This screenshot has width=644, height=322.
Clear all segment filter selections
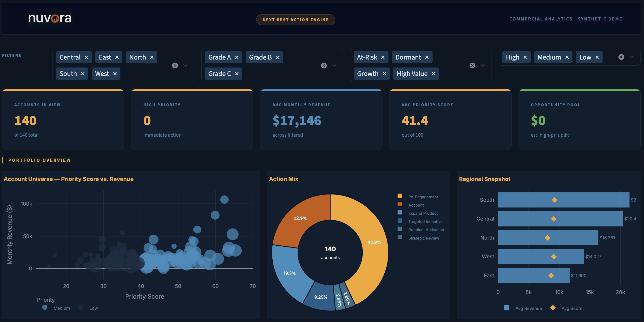[472, 65]
